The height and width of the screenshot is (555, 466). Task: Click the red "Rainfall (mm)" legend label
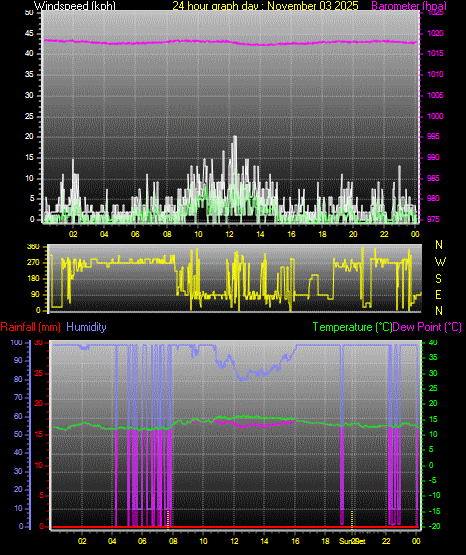[x=30, y=327]
